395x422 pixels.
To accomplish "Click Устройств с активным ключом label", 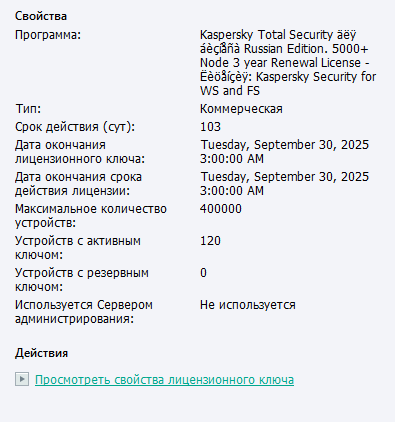I will 78,248.
